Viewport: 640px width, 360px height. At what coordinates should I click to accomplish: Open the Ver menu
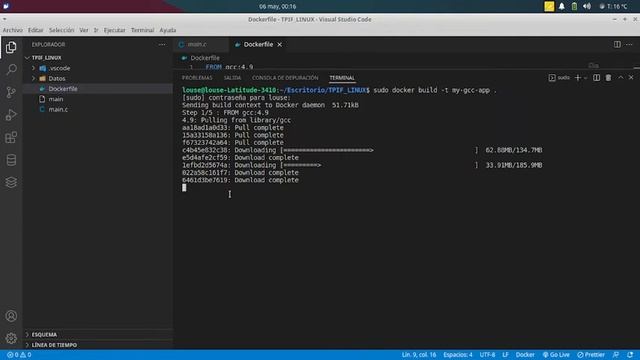[84, 30]
